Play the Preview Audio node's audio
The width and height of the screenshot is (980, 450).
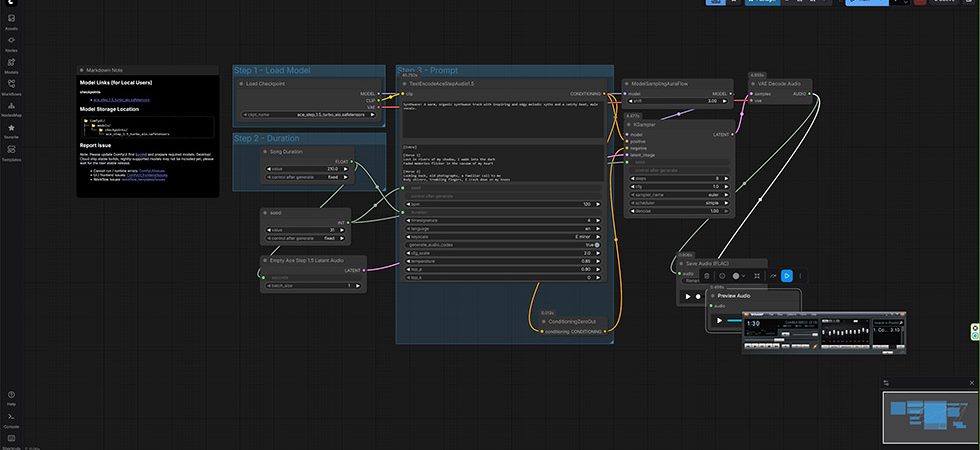pos(719,320)
